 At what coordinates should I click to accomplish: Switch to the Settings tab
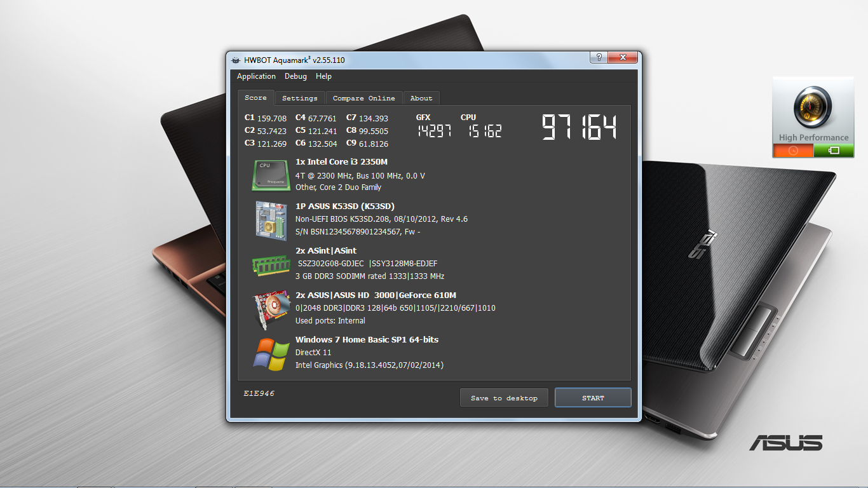coord(300,98)
